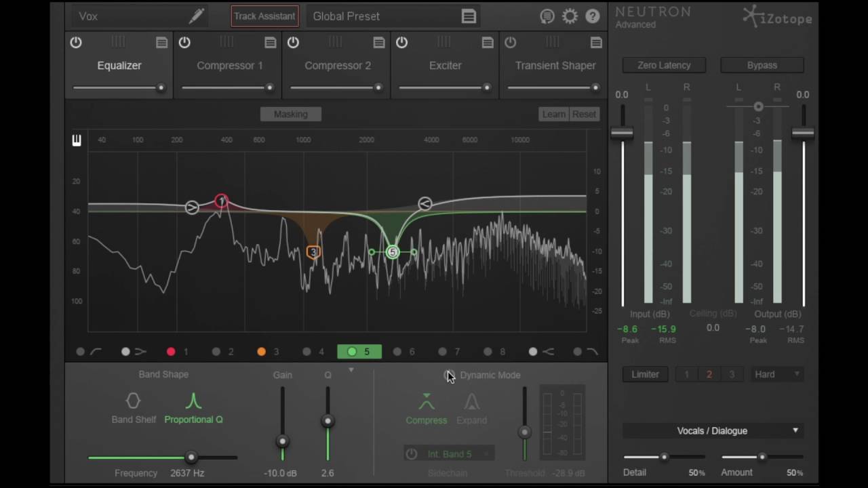
Task: Select the green EQ node 5
Action: pos(393,252)
